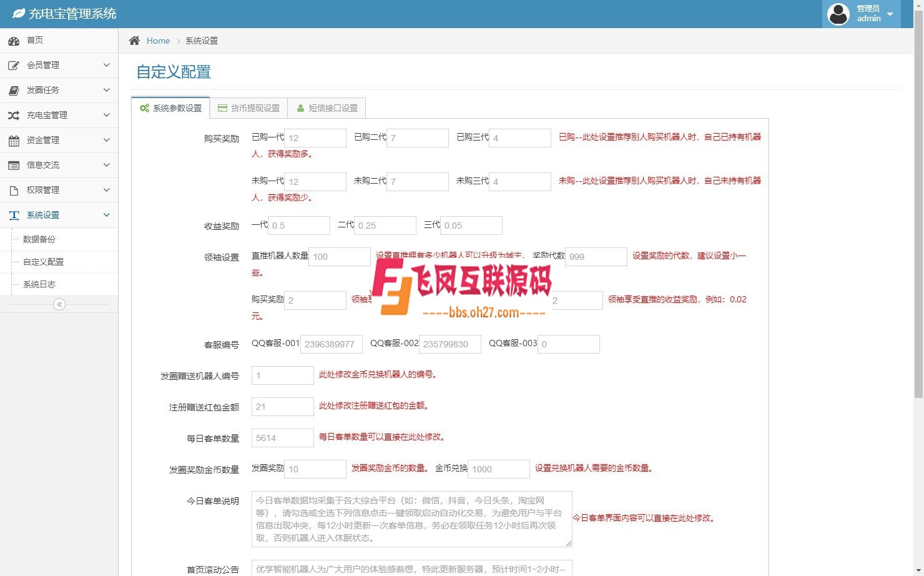Click the 充电宝管理系统 title link
Image resolution: width=924 pixels, height=576 pixels.
point(72,14)
